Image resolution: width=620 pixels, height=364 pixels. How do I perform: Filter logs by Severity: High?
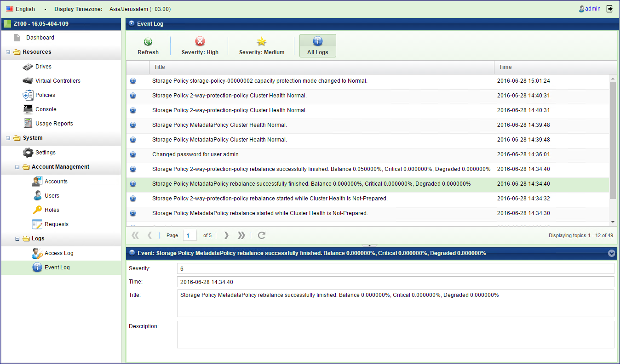200,46
